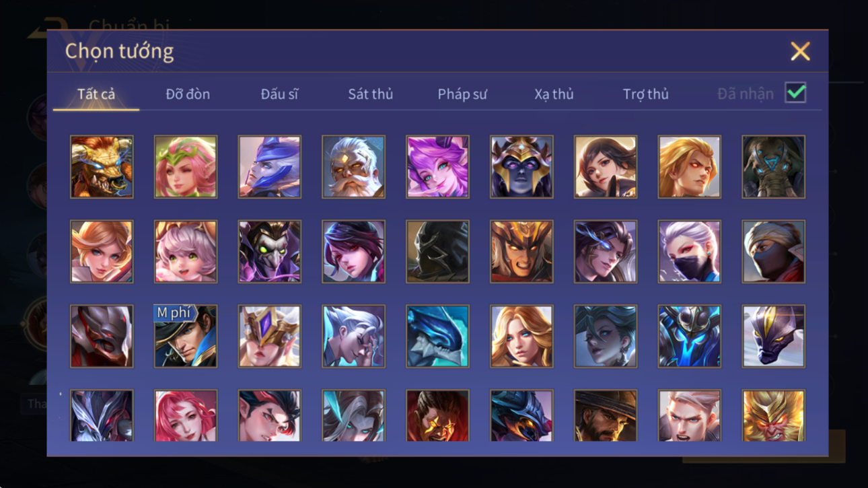The width and height of the screenshot is (868, 488).
Task: Pick the white-haired masked ninja hero
Action: tap(689, 252)
